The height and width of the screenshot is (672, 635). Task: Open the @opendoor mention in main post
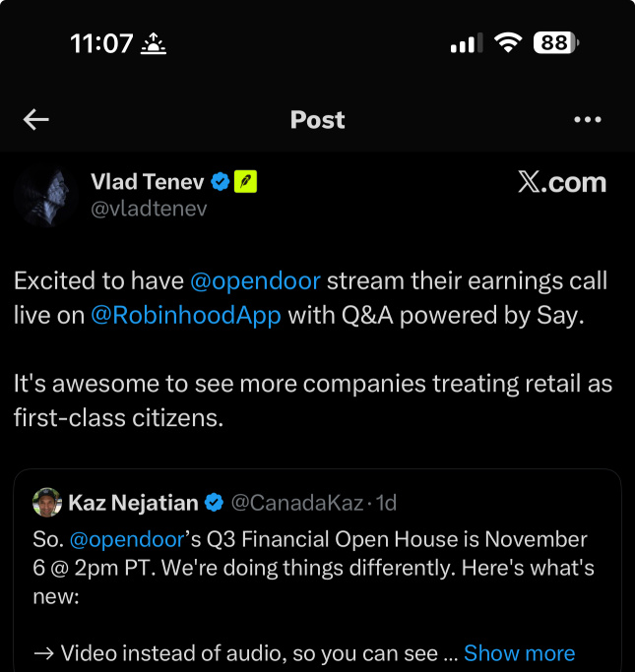point(255,280)
